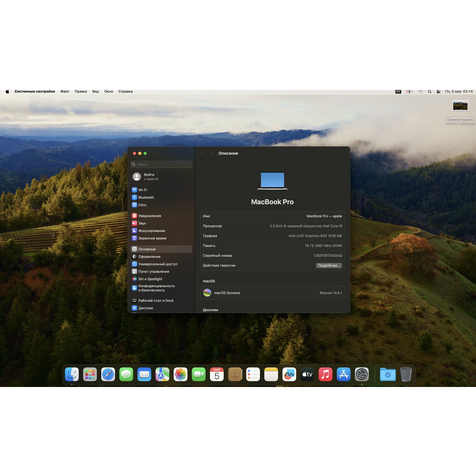This screenshot has height=476, width=476.
Task: Open screenshot thumbnail on desktop
Action: 460,106
